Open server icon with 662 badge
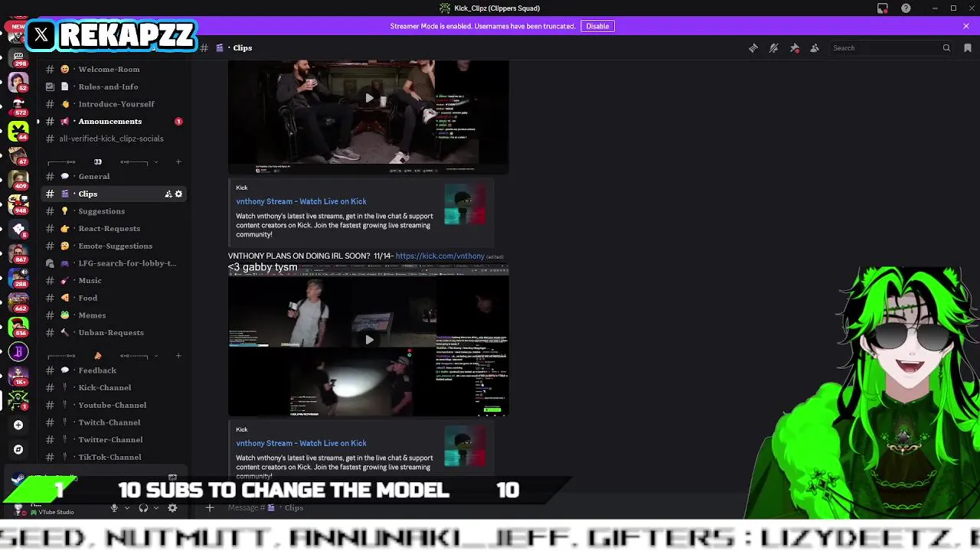Viewport: 980px width, 551px height. coord(18,303)
